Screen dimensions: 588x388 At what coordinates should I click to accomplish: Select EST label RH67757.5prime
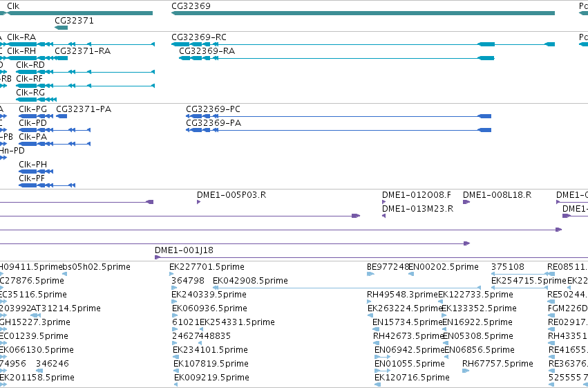point(497,364)
